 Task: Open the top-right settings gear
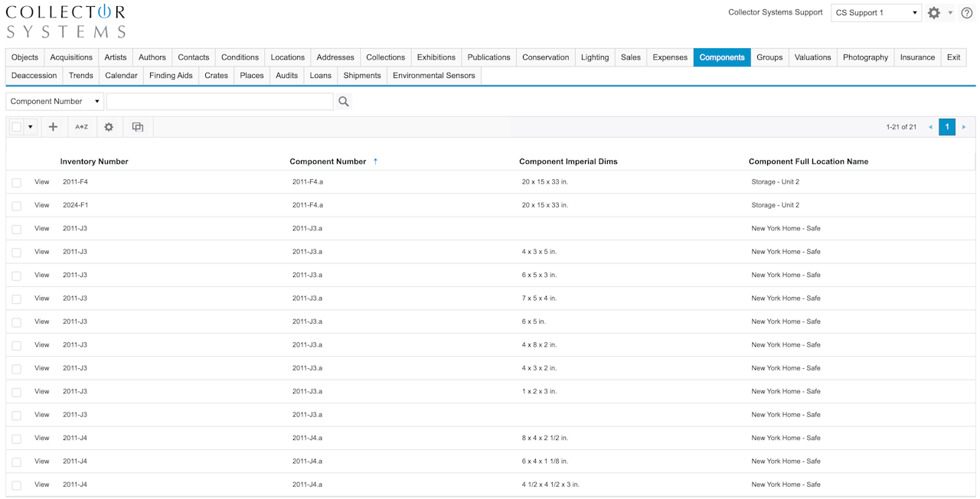(x=933, y=13)
